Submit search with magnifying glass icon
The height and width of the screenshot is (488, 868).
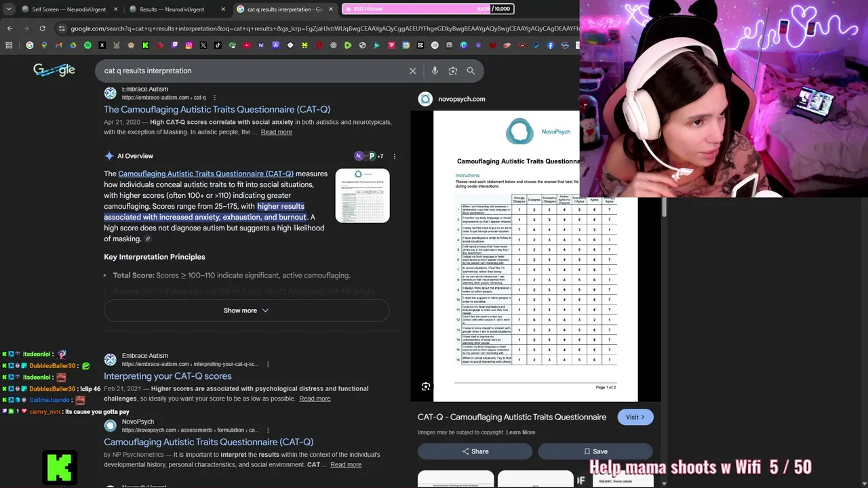coord(471,70)
